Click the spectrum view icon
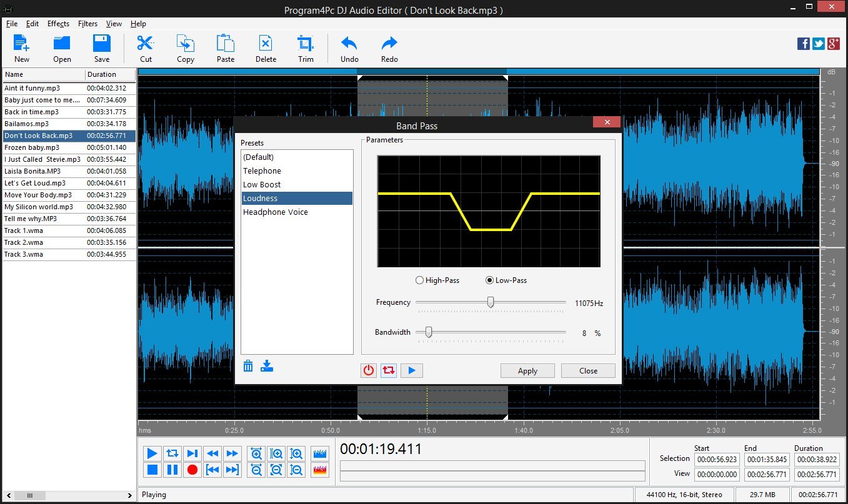This screenshot has width=848, height=504. (x=319, y=470)
